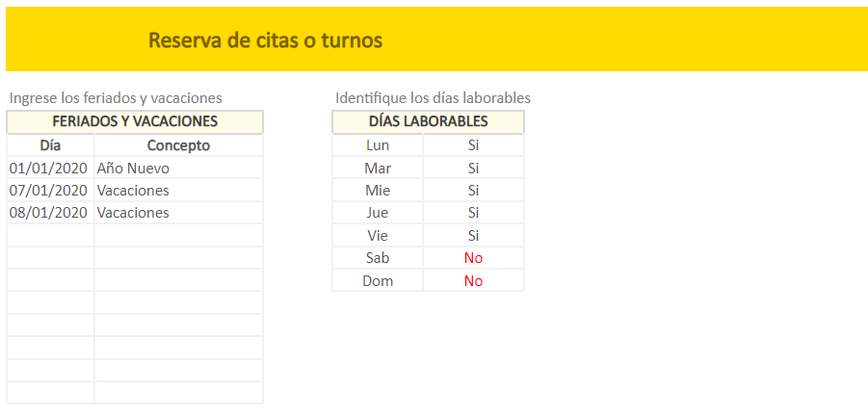This screenshot has height=417, width=868.
Task: Toggle the Mie working day Si value
Action: point(473,191)
